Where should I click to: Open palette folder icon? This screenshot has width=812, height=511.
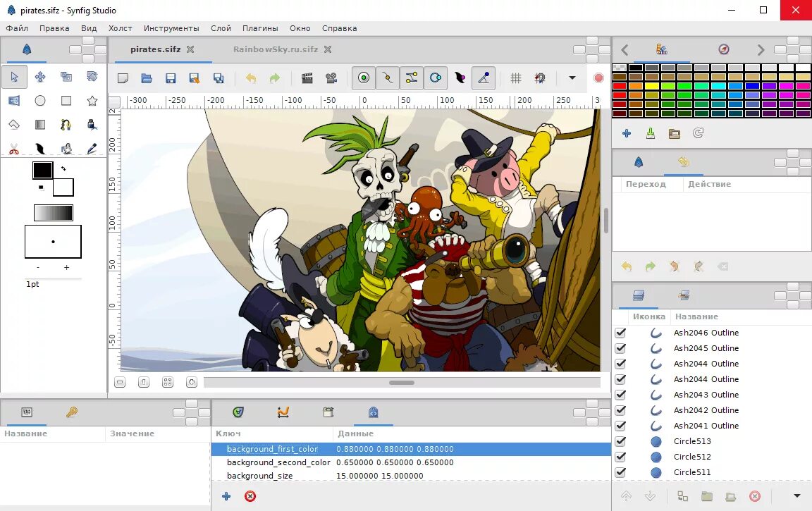click(x=675, y=133)
